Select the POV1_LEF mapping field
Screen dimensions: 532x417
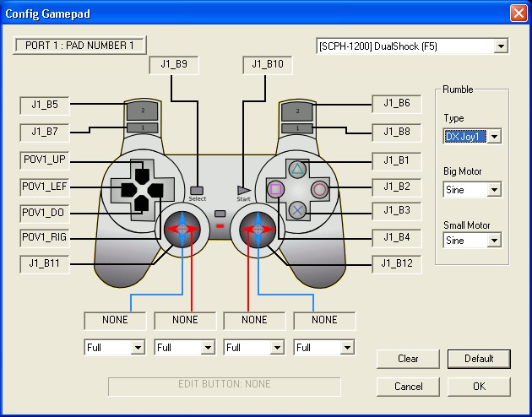45,187
